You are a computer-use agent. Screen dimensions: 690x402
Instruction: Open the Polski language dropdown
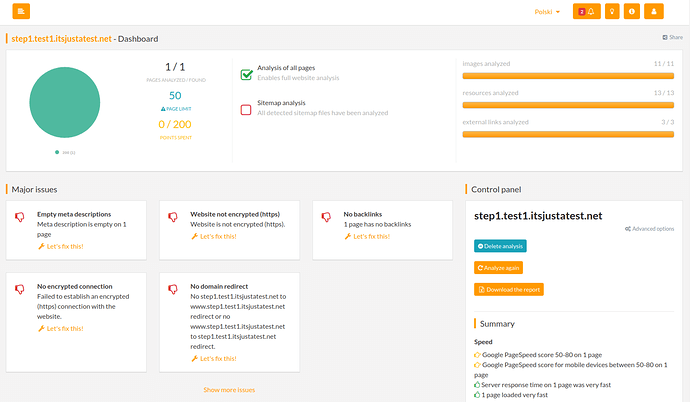pos(548,12)
